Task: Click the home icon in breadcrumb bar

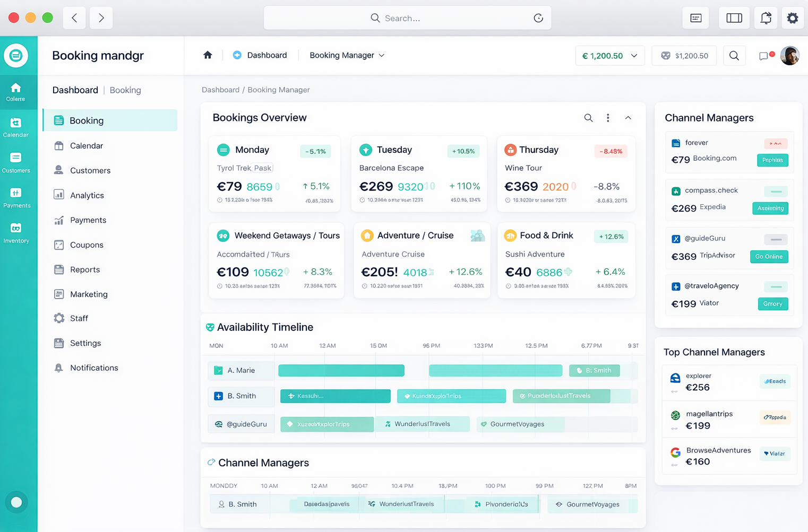Action: pyautogui.click(x=208, y=55)
